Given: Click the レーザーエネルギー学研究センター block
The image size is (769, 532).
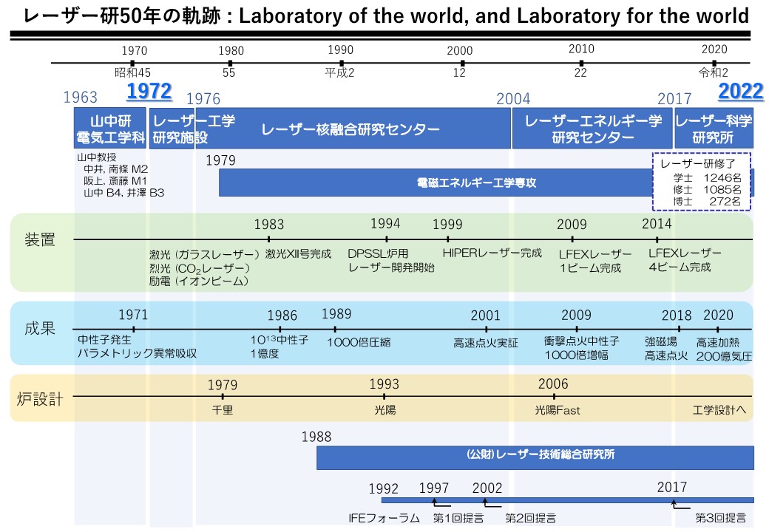Looking at the screenshot, I should point(592,129).
